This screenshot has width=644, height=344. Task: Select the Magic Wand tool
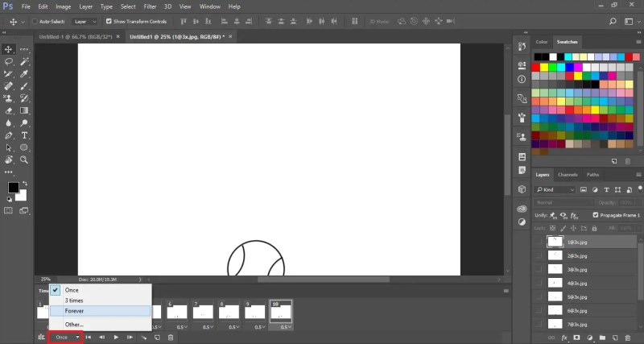point(24,62)
